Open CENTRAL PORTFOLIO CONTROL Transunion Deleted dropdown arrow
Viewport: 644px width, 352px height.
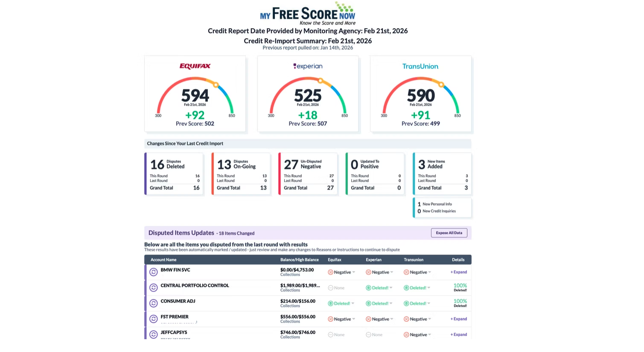click(429, 288)
